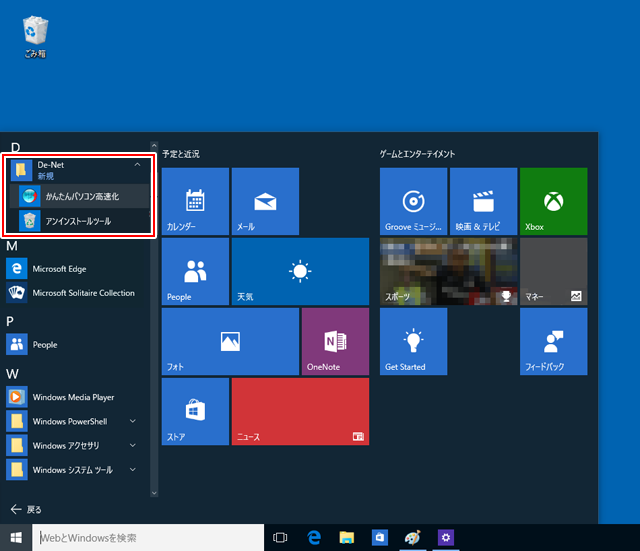Focus the WebとWindowsを検索 search box

coord(148,538)
